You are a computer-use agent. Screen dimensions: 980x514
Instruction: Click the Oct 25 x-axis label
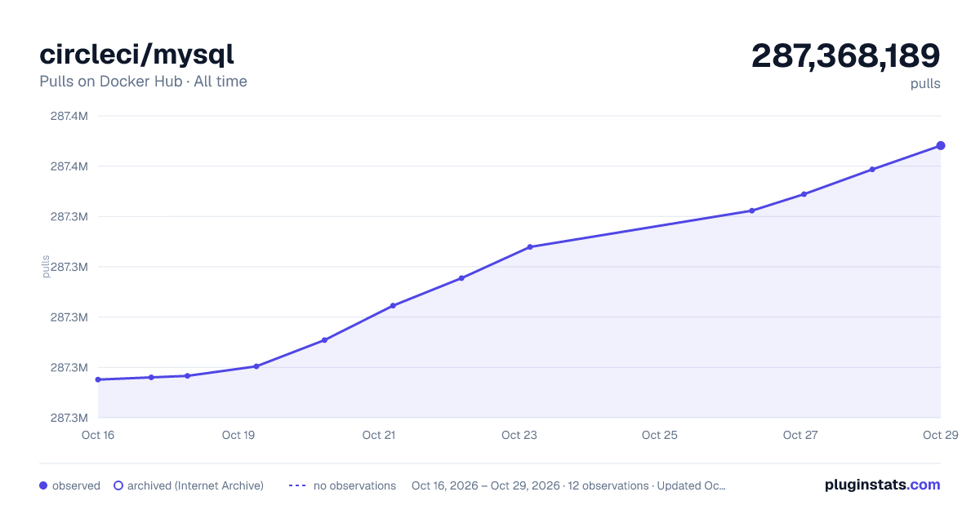point(660,435)
